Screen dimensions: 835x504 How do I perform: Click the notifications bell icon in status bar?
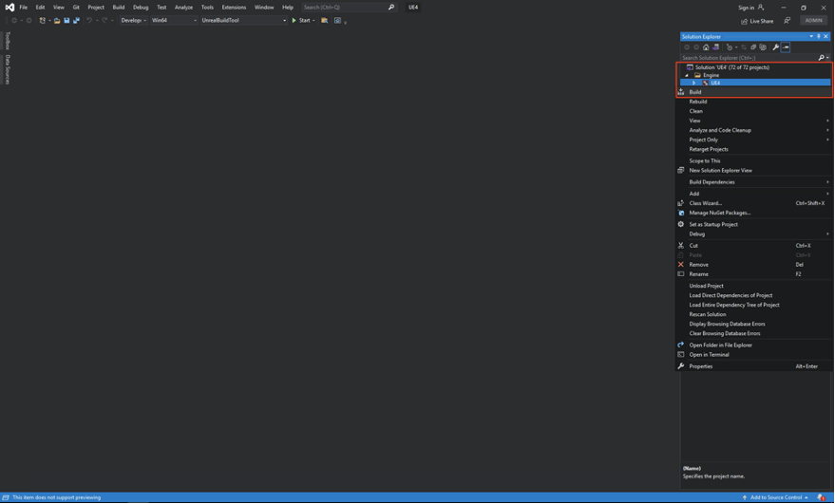(x=821, y=497)
